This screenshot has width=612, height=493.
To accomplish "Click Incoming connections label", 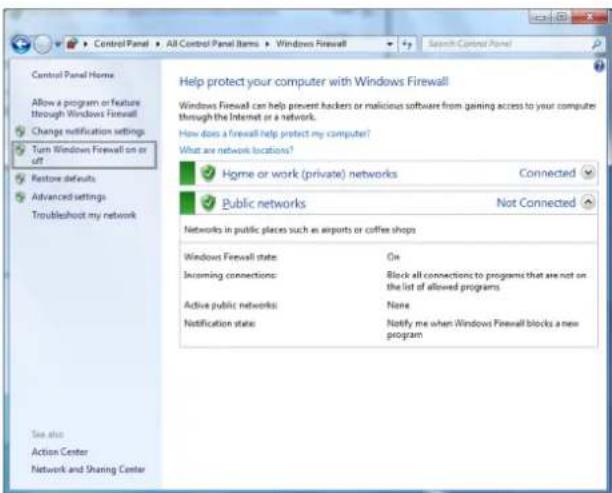I will click(x=230, y=275).
